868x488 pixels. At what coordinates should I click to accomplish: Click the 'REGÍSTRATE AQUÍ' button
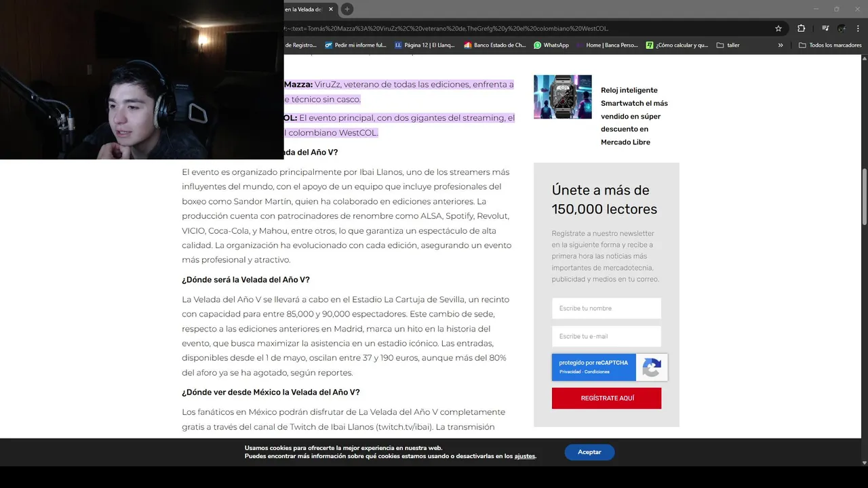tap(606, 398)
